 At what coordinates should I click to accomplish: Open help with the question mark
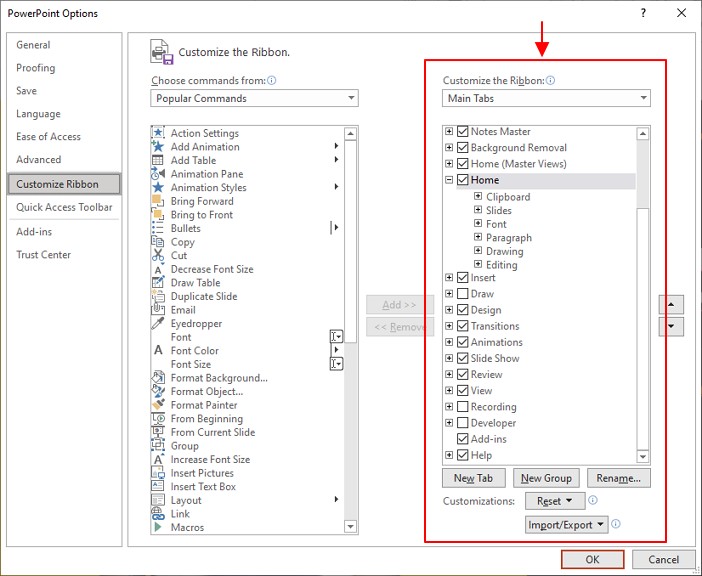pos(643,13)
